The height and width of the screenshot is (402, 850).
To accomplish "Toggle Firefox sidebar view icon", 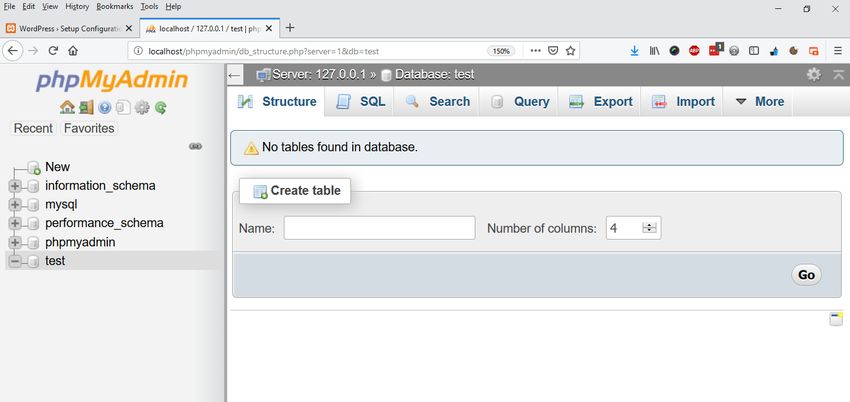I will click(754, 51).
